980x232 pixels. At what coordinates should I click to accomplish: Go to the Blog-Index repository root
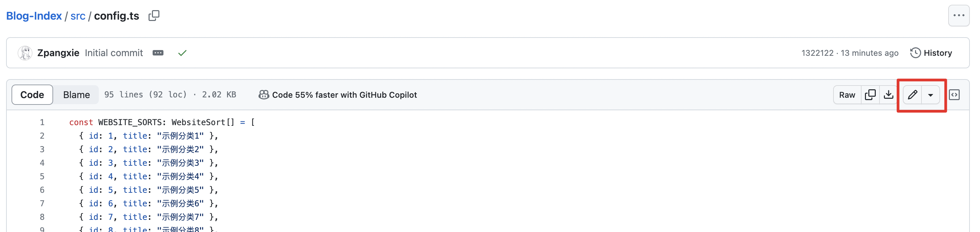point(34,16)
